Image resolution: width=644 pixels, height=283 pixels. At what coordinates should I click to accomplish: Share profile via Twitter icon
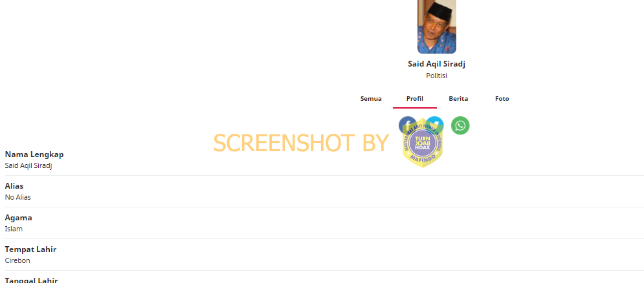point(434,125)
